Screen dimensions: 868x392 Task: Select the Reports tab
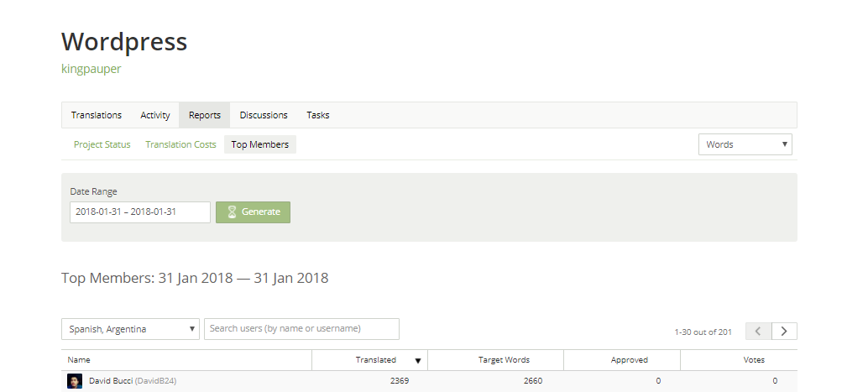coord(204,115)
